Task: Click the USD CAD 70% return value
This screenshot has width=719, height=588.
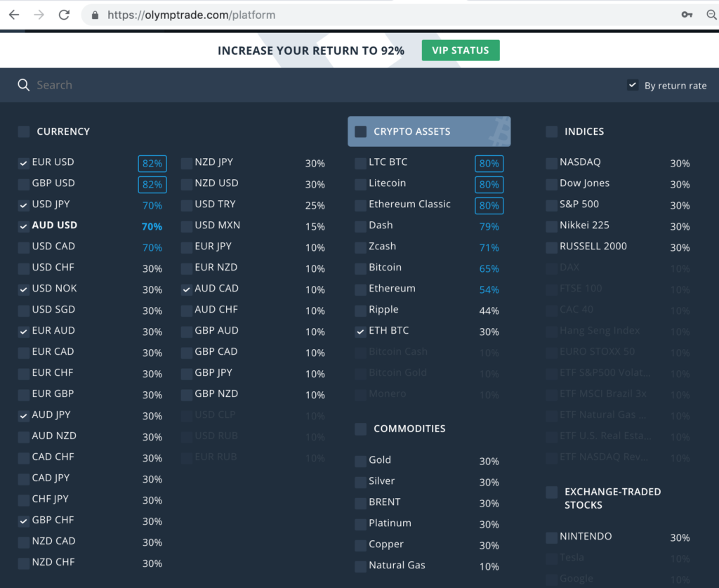Action: [152, 248]
